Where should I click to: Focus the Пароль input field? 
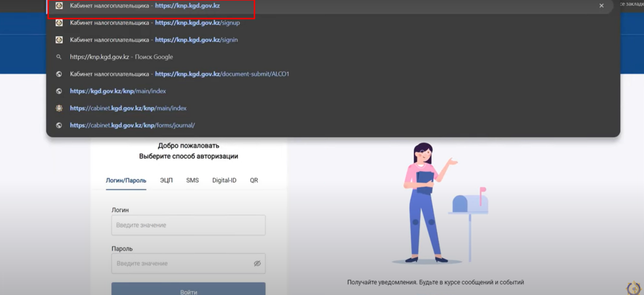[179, 264]
